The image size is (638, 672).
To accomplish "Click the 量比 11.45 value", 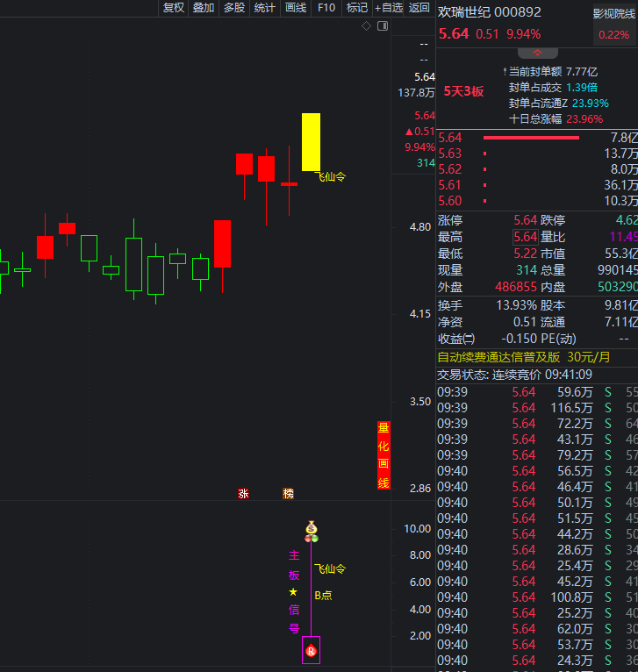I will 624,237.
